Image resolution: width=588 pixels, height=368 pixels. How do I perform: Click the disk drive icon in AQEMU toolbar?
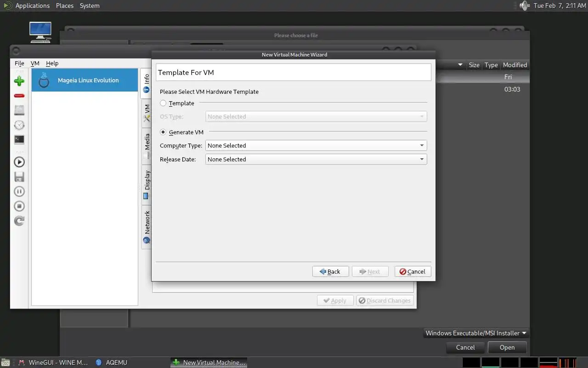pos(19,110)
